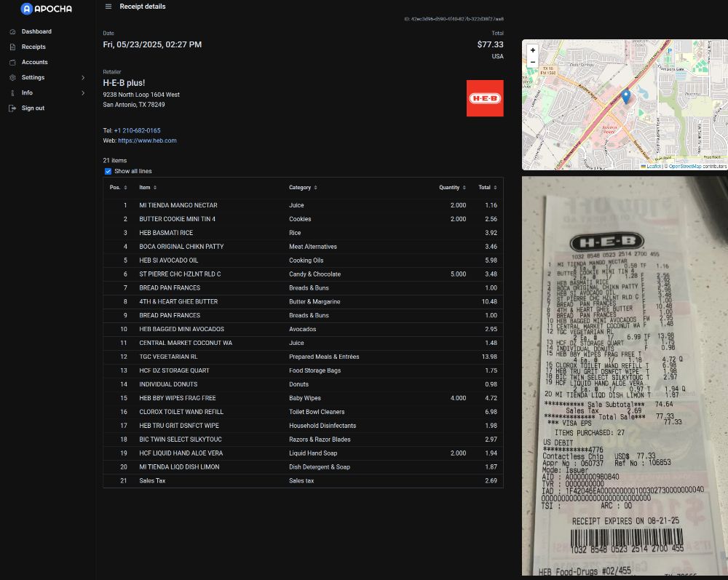This screenshot has height=580, width=728.
Task: Click the Razors & Razor Blades category
Action: pyautogui.click(x=320, y=440)
